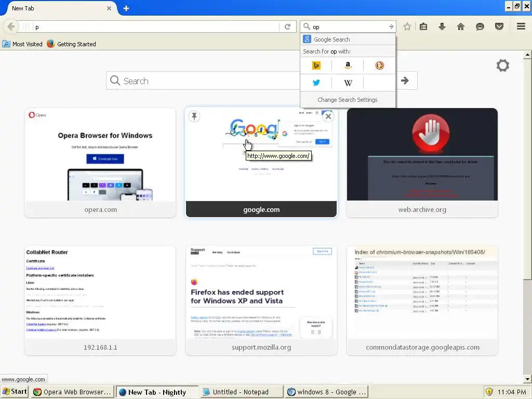Search for op with Bing
This screenshot has height=399, width=532.
tap(316, 65)
